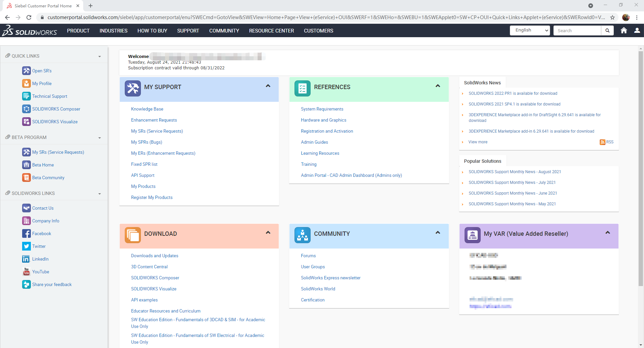Click the Share your feedback icon
Image resolution: width=644 pixels, height=348 pixels.
click(x=26, y=284)
